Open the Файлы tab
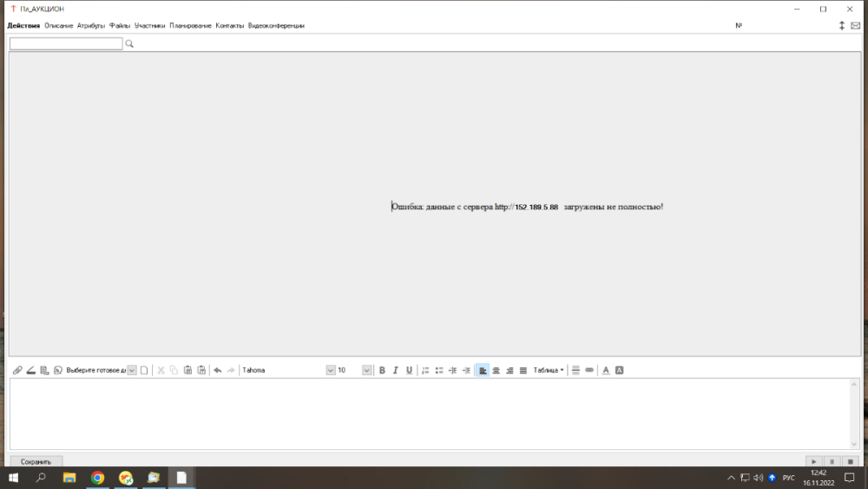This screenshot has height=489, width=868. (x=120, y=25)
